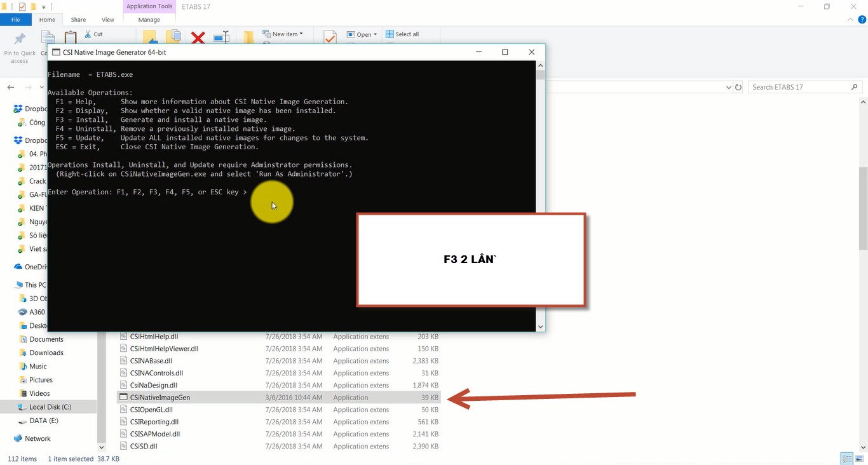Image resolution: width=868 pixels, height=465 pixels.
Task: Open recent locations dropdown arrow
Action: (43, 87)
